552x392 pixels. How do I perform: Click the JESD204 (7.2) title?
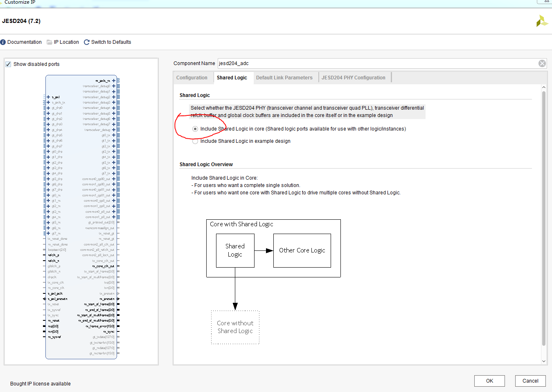click(x=21, y=21)
